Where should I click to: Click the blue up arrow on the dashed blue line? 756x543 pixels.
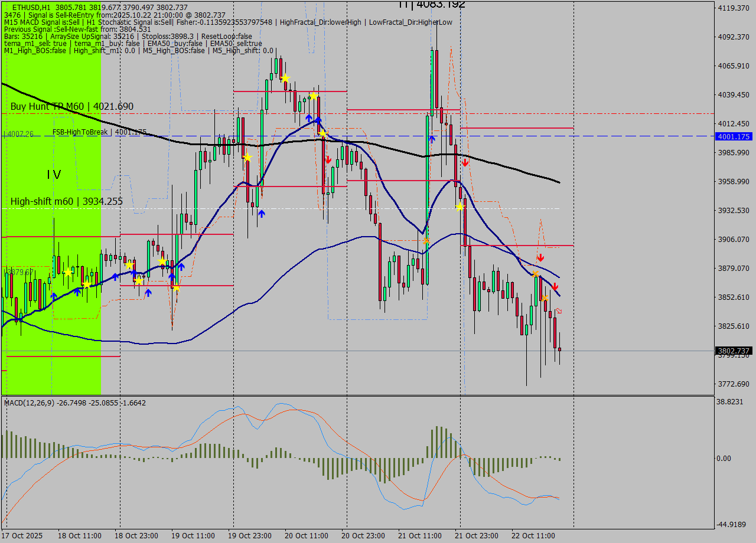click(x=432, y=139)
